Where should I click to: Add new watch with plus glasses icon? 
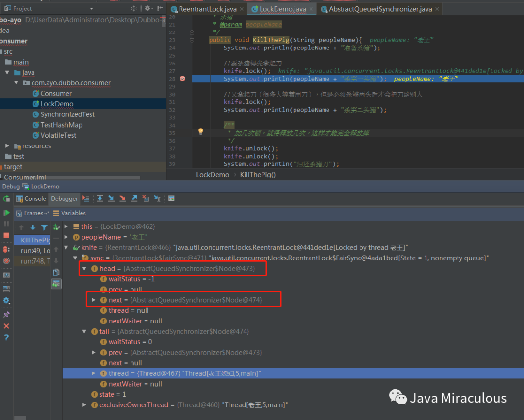click(56, 227)
